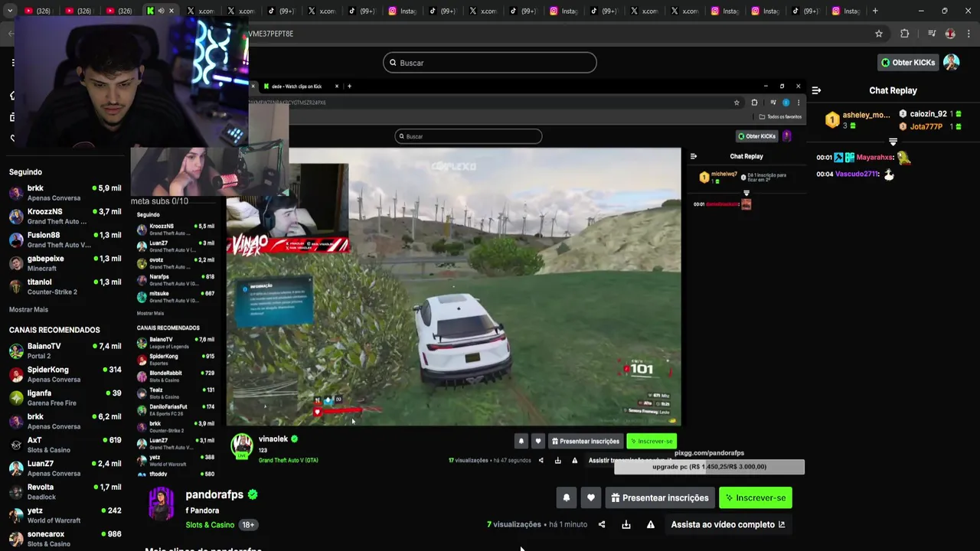Viewport: 980px width, 551px height.
Task: Open the outer Chrome profile icon
Action: pyautogui.click(x=950, y=34)
